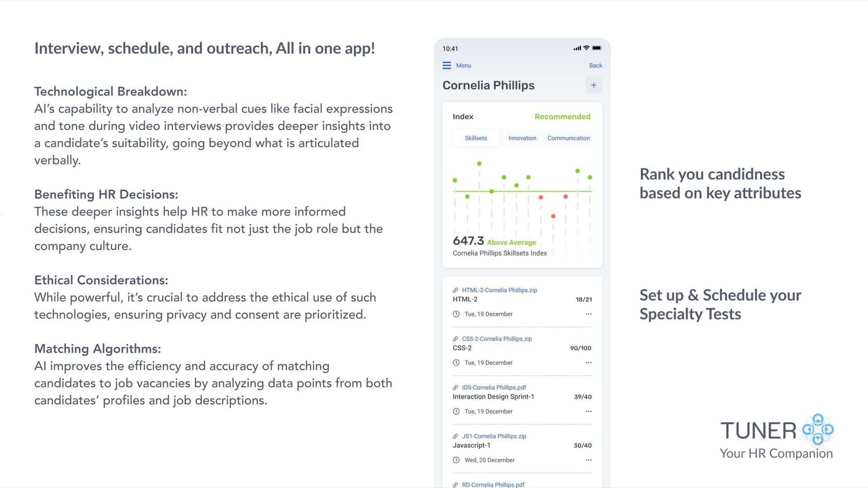The width and height of the screenshot is (868, 488).
Task: Download the HTML-2-Cornelia Phillips.zip attachment
Action: (x=499, y=290)
